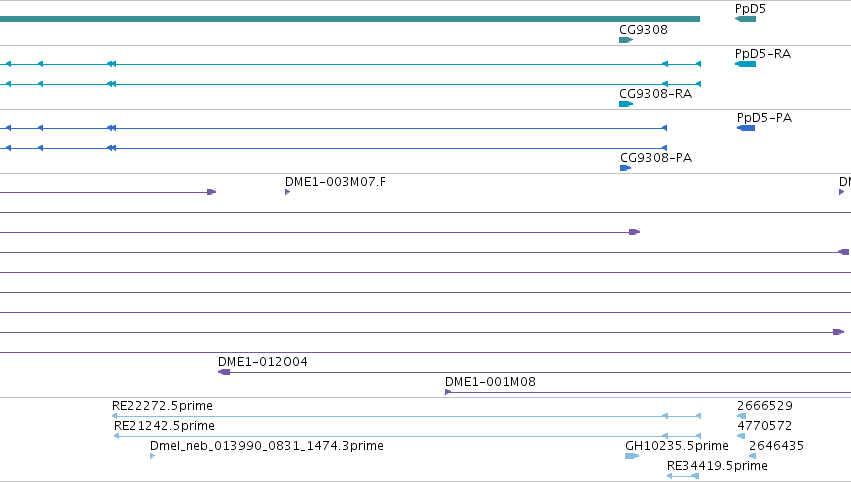Screen dimensions: 851x482
Task: Click the CG9308-RA transcript arrow glyph
Action: click(626, 104)
